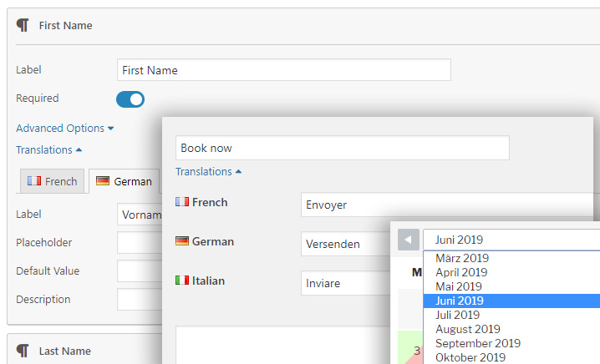Click the Book now text field
The width and height of the screenshot is (600, 364).
tap(342, 148)
